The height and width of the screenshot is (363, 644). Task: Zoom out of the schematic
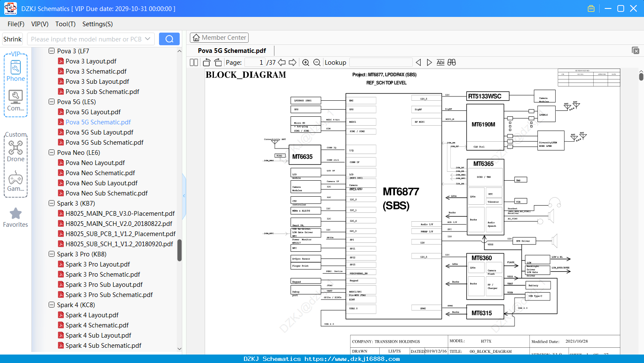(x=317, y=62)
